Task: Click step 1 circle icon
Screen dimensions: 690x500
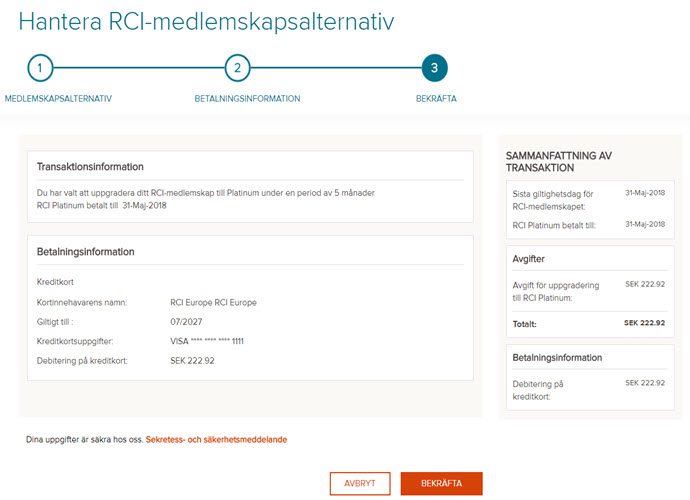Action: (40, 68)
